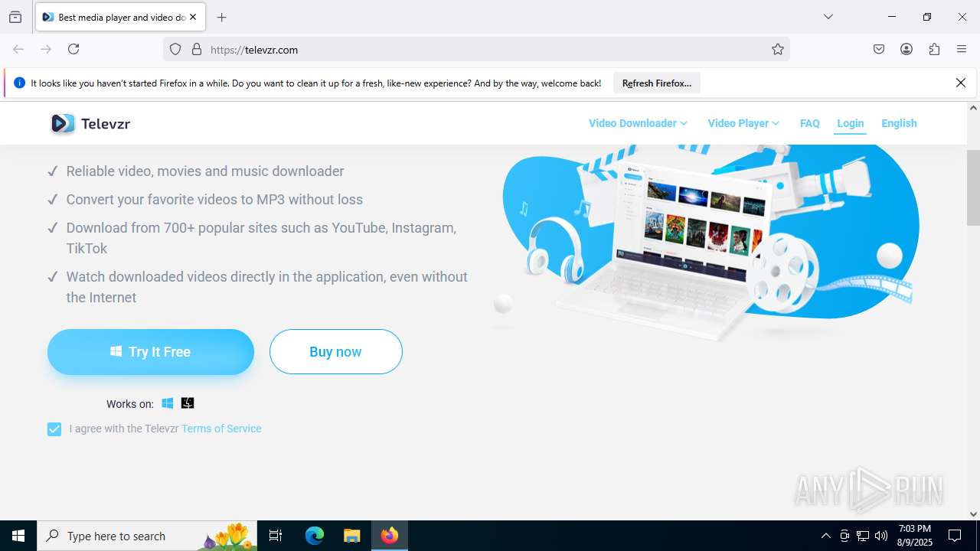Click the taskbar search box

[x=147, y=536]
